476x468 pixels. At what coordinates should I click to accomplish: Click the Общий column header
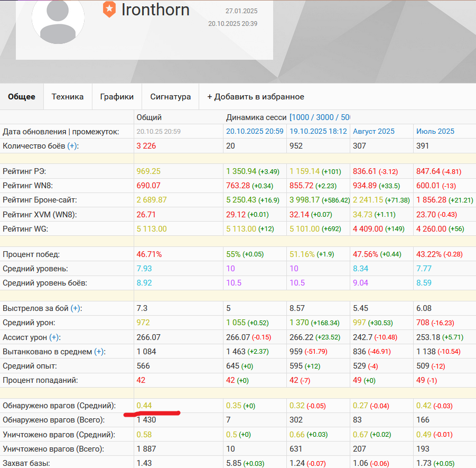(149, 117)
